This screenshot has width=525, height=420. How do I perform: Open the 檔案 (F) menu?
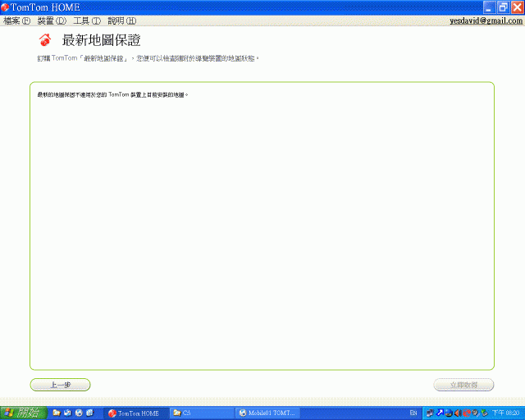(x=16, y=21)
